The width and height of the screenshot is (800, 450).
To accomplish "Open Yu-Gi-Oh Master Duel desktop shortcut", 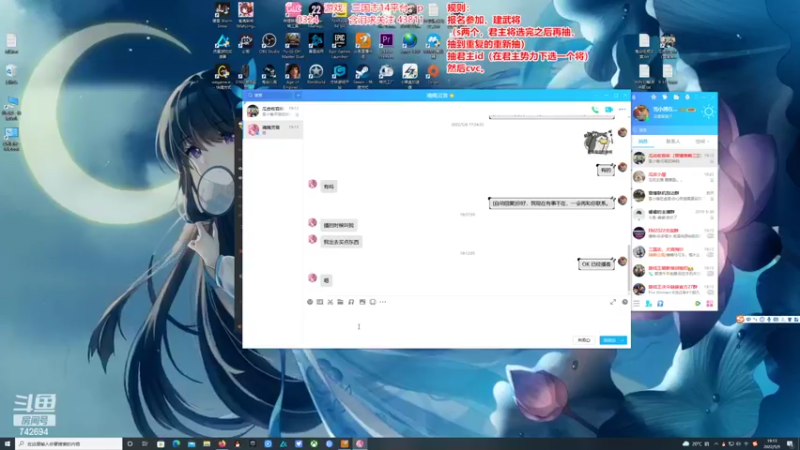I will 292,44.
